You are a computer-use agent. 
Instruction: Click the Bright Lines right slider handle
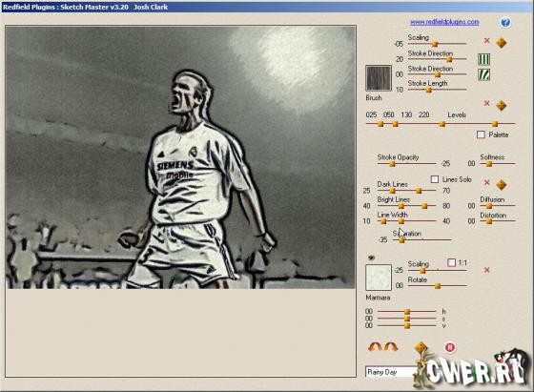pyautogui.click(x=424, y=206)
